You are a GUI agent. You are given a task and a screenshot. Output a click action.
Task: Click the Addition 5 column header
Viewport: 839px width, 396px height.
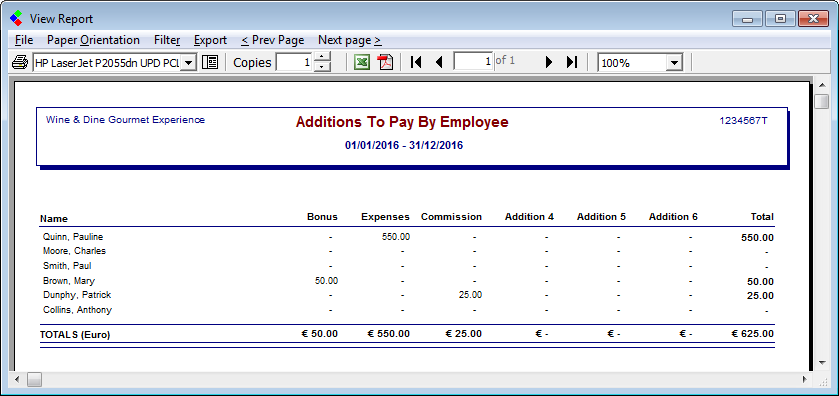click(x=601, y=217)
